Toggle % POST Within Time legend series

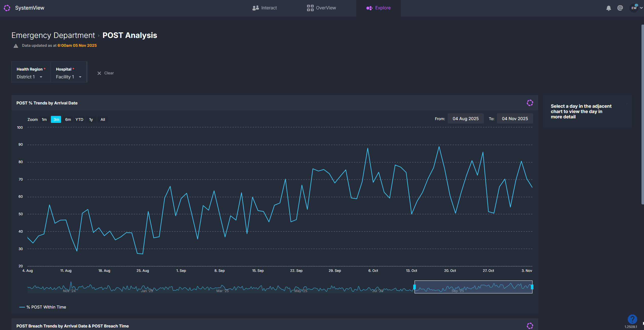[x=46, y=307]
